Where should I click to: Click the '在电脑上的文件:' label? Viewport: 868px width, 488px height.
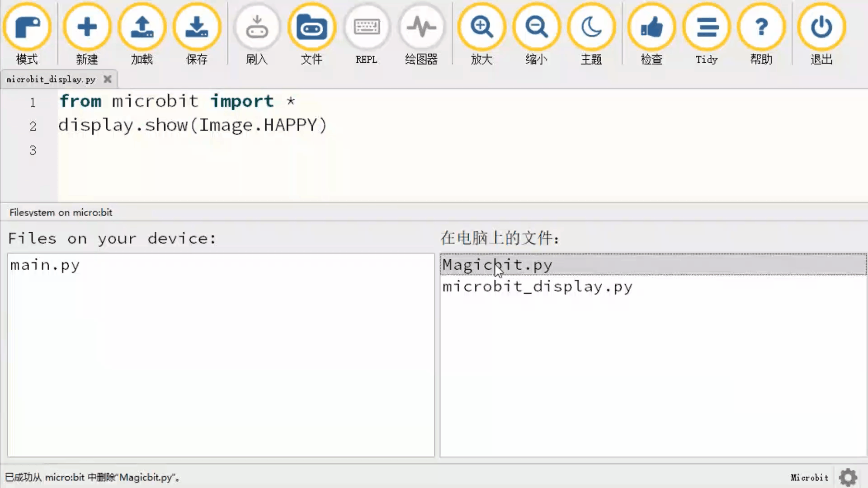click(x=500, y=238)
